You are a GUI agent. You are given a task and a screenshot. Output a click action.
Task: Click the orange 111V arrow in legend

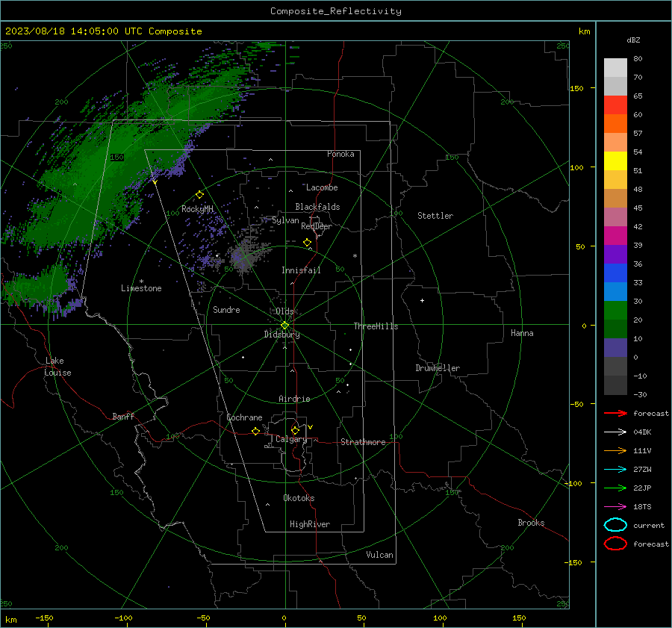[615, 450]
